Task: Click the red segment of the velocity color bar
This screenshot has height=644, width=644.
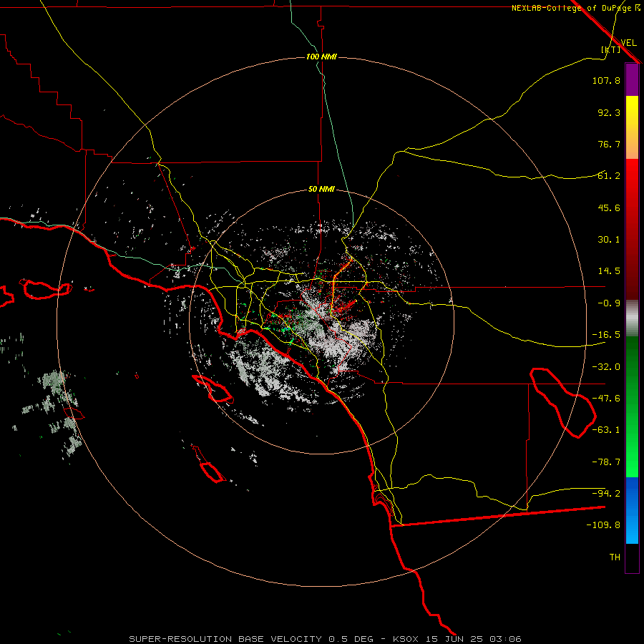Action: pos(632,229)
